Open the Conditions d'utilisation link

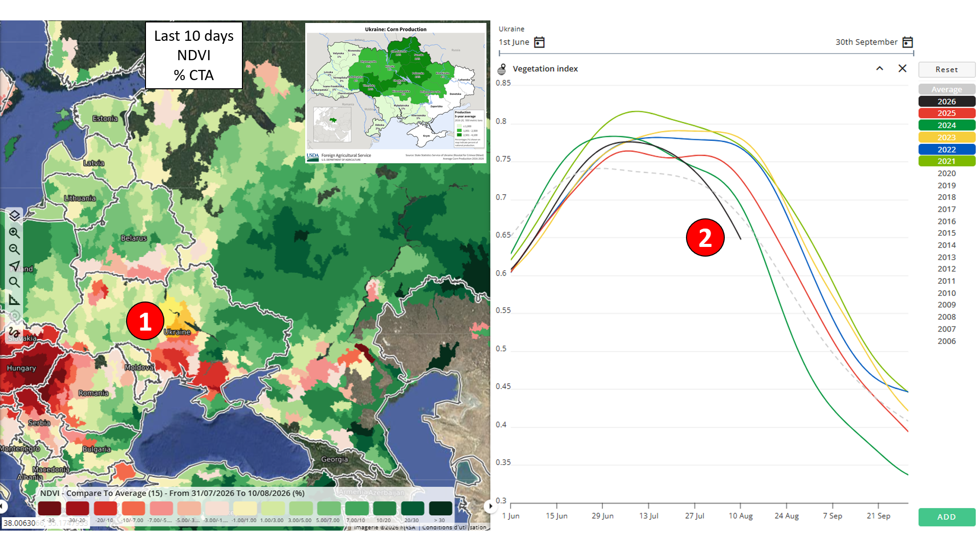(454, 528)
